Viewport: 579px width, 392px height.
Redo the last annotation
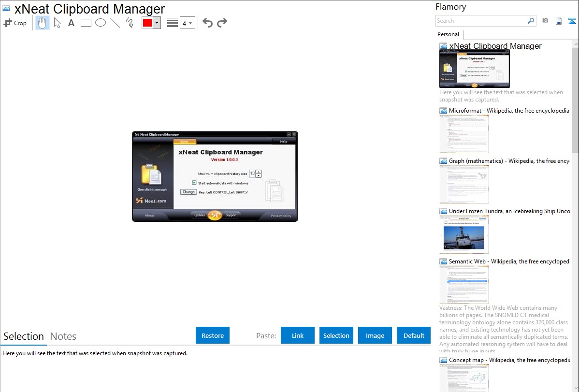coord(222,23)
